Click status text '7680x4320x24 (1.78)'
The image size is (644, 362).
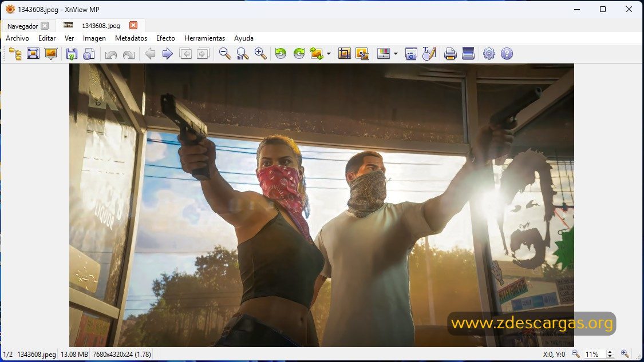point(122,354)
